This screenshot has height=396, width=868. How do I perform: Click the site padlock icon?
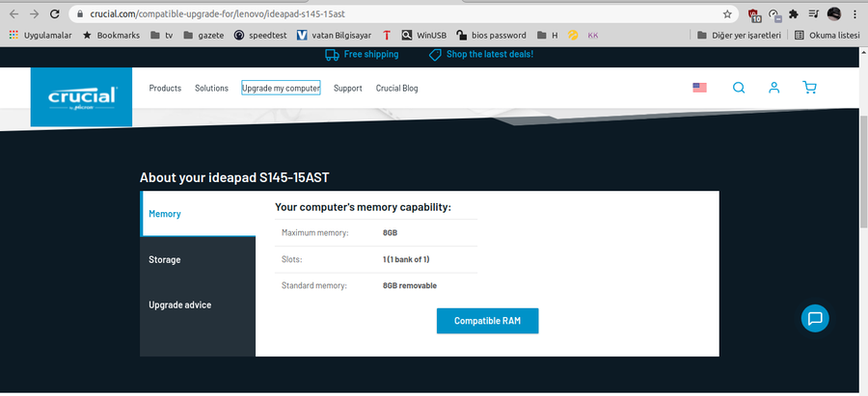pyautogui.click(x=81, y=13)
